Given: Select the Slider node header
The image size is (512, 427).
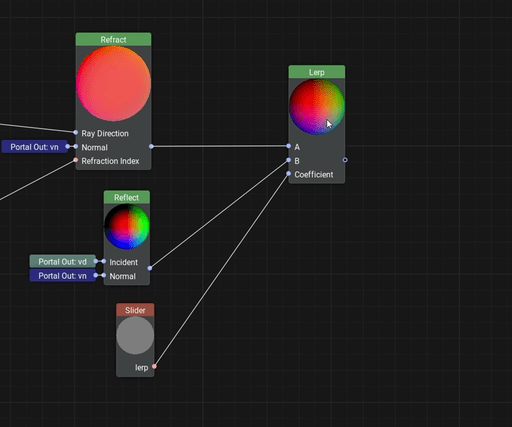Looking at the screenshot, I should (135, 310).
